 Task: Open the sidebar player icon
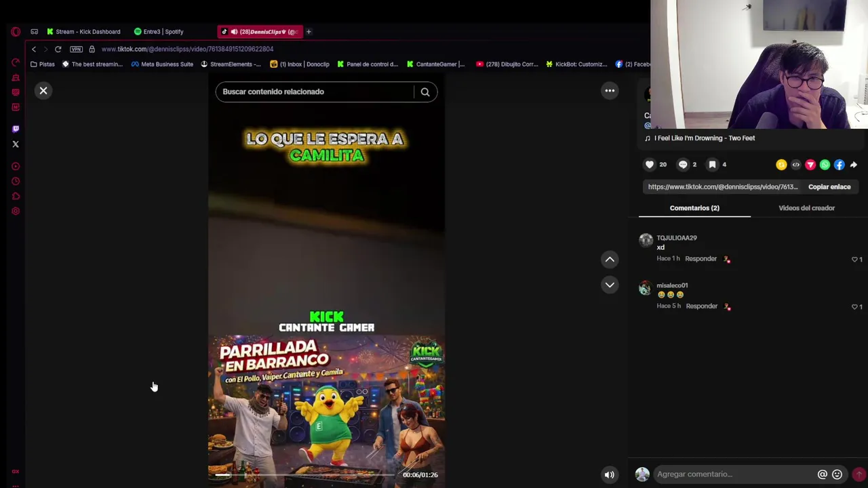coord(16,167)
